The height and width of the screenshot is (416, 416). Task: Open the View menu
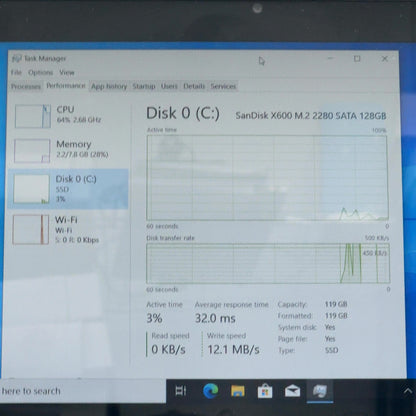pos(67,72)
